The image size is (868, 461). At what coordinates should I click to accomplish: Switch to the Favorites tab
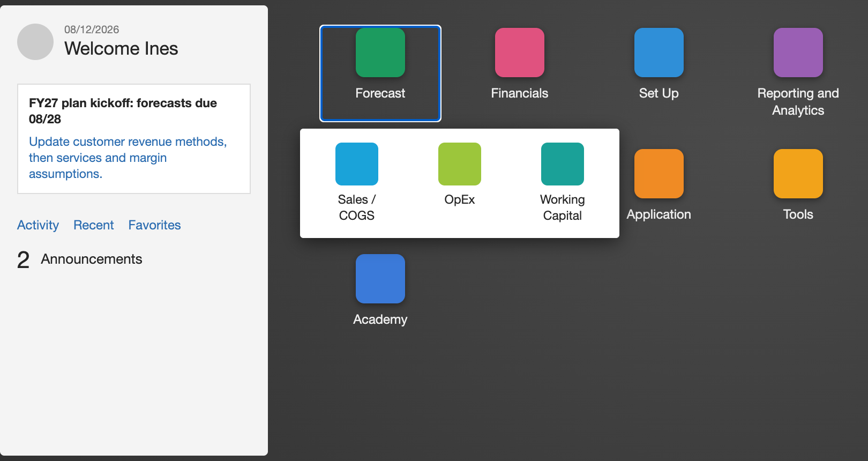(155, 225)
